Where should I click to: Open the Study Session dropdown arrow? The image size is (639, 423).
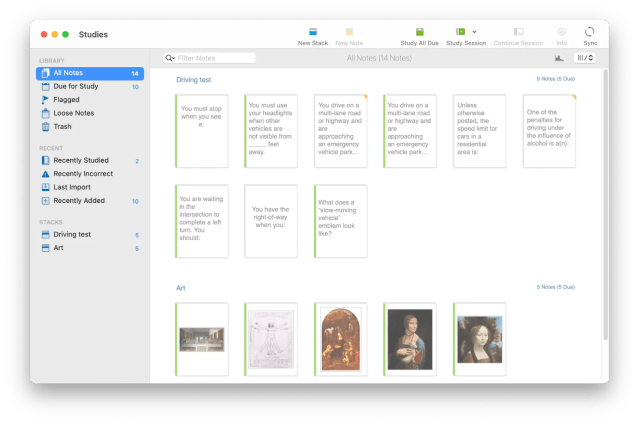474,32
